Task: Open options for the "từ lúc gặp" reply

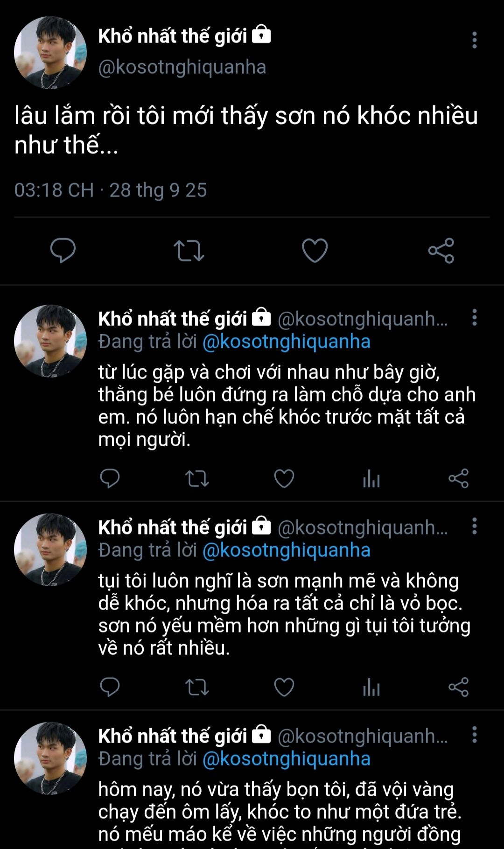Action: point(475,317)
